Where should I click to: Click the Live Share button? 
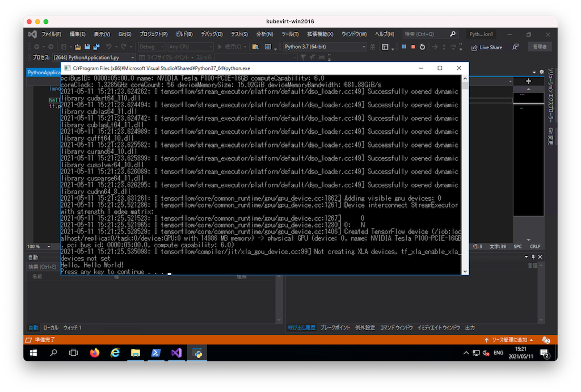487,48
